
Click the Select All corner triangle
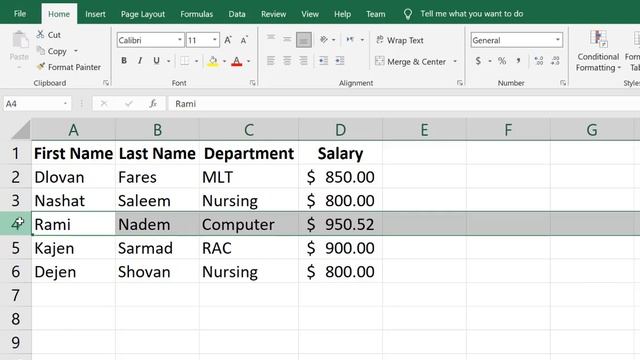(x=20, y=130)
